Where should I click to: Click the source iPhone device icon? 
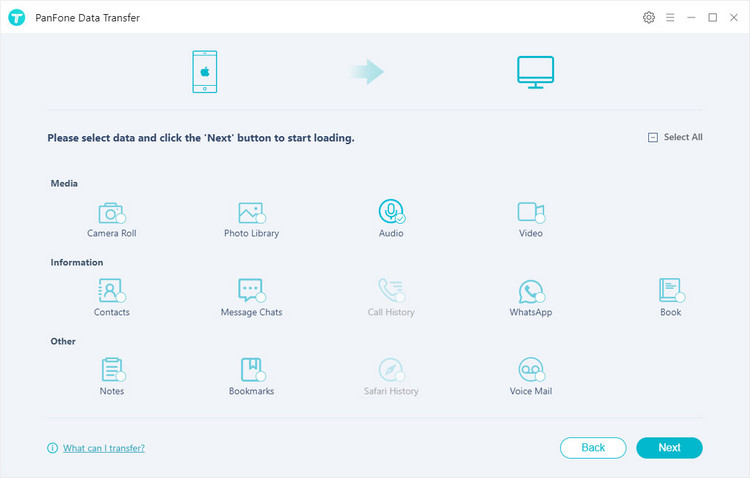pyautogui.click(x=205, y=72)
